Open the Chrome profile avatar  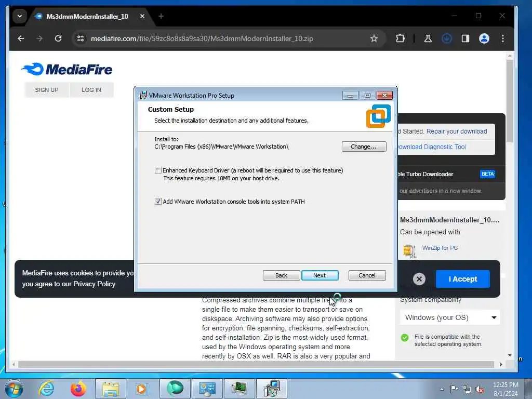(484, 38)
